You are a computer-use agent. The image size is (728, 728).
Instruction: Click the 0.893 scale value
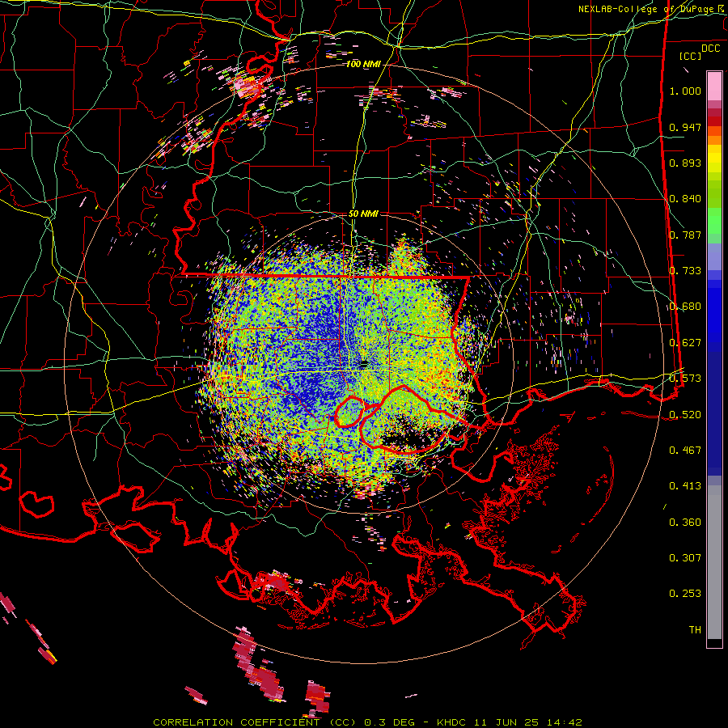(685, 163)
